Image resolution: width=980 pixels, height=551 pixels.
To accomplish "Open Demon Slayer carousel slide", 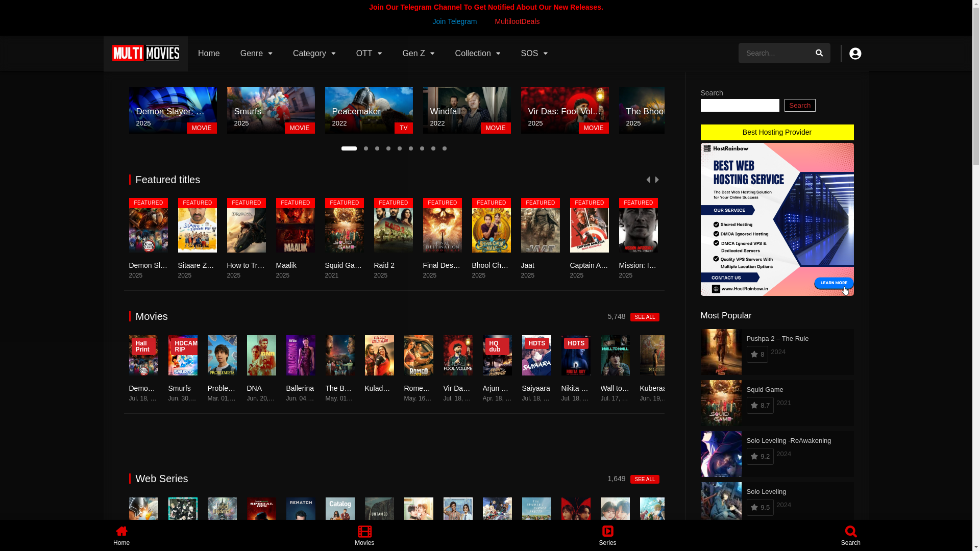I will point(173,110).
